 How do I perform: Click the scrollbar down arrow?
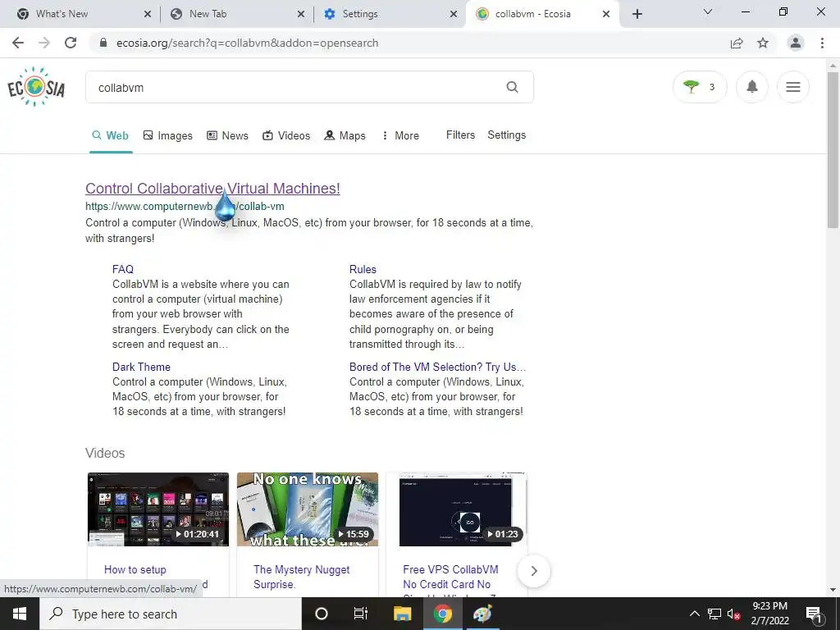(833, 590)
